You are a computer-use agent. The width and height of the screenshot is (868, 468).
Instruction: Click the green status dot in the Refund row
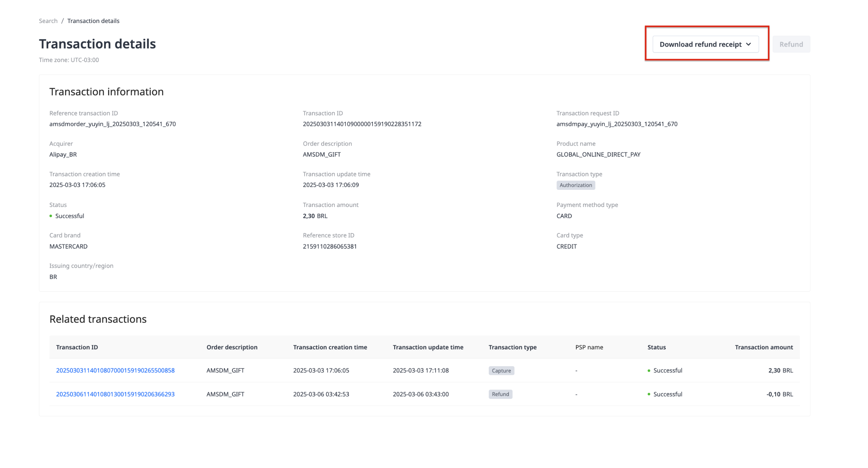coord(649,394)
